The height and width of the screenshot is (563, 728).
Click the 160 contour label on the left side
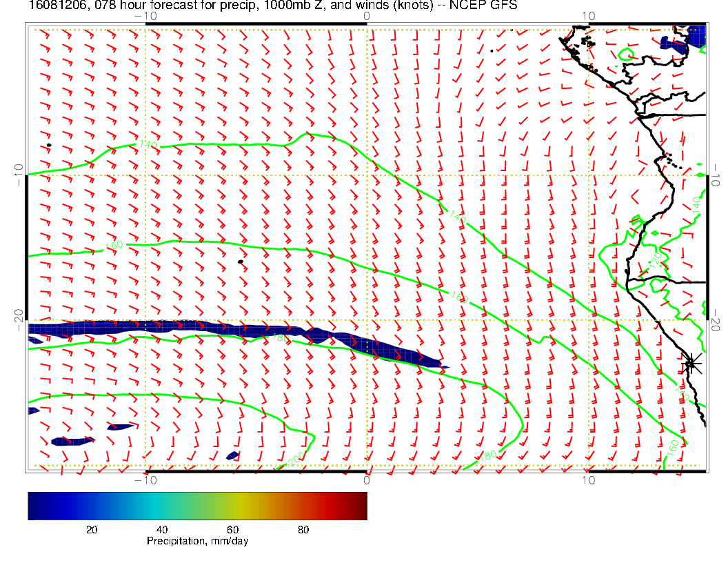[114, 246]
